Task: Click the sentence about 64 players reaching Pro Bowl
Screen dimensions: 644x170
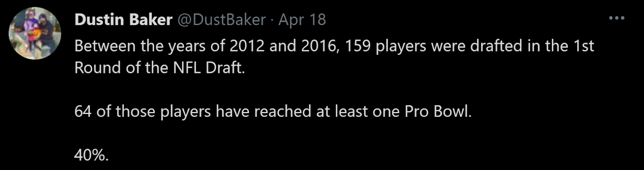Action: (273, 111)
